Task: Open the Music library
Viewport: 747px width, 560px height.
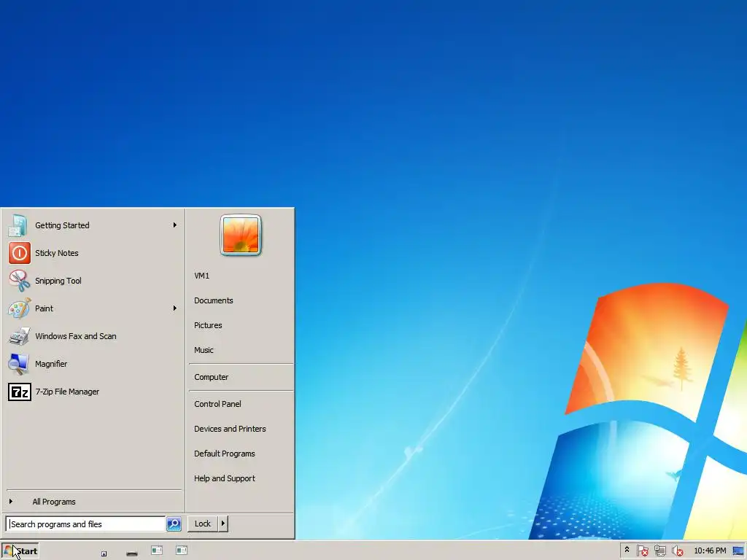Action: (x=241, y=350)
